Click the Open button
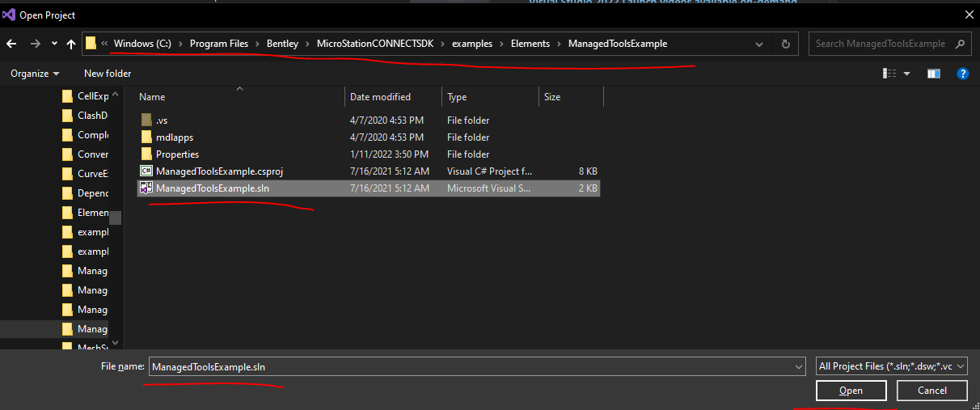Screen dimensions: 980x410 [x=851, y=391]
